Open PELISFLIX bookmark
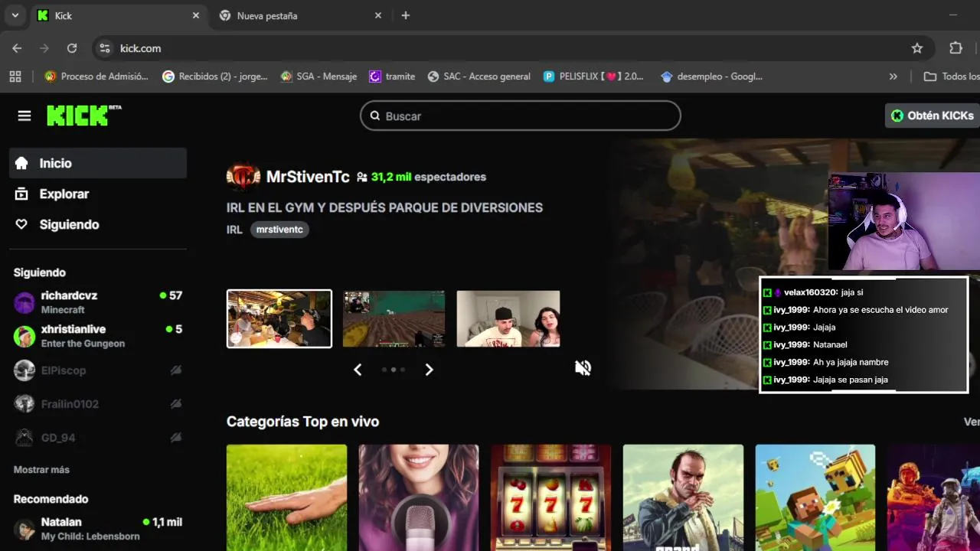 593,77
